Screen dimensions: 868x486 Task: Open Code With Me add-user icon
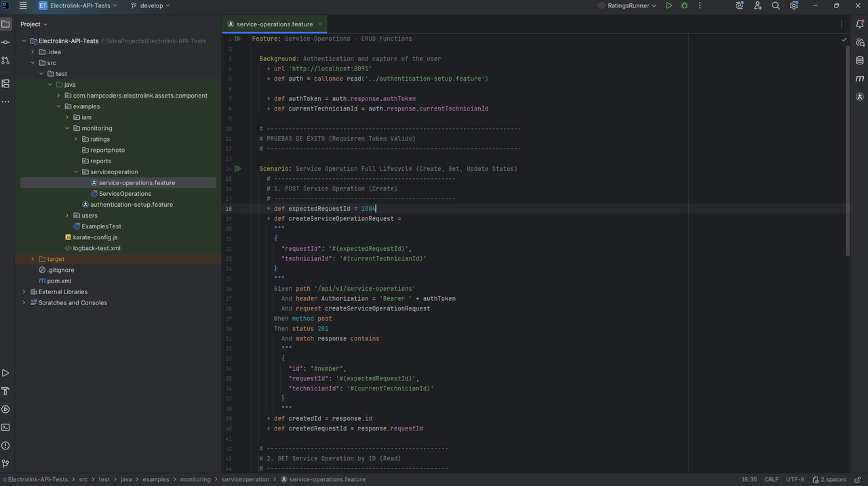(x=757, y=5)
